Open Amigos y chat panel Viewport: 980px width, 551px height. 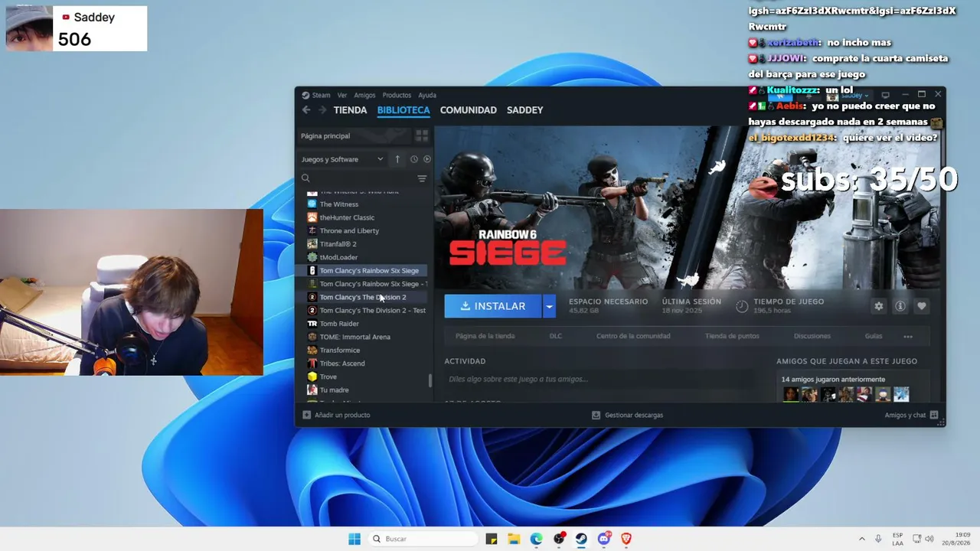(x=911, y=415)
